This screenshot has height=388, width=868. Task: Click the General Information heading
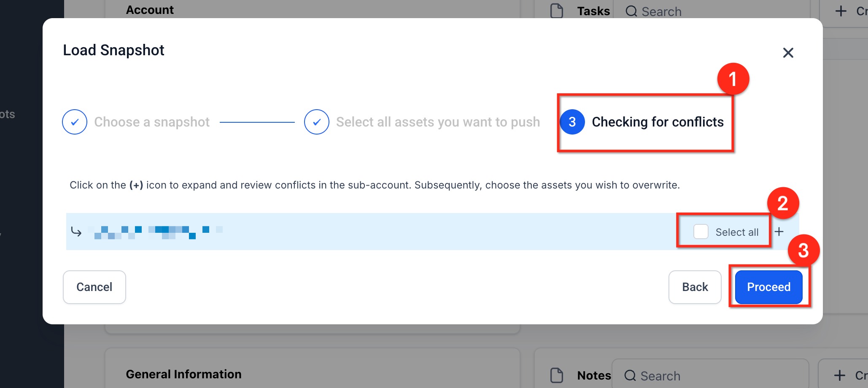[x=183, y=374]
